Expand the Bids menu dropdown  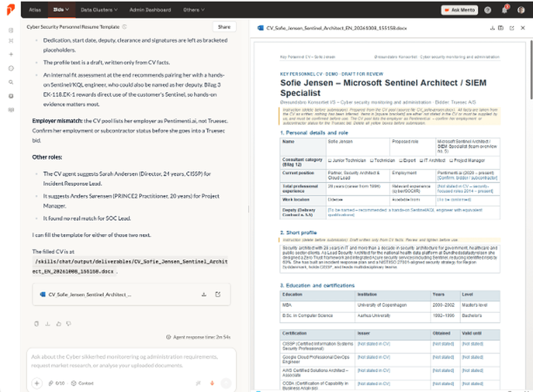coord(61,10)
